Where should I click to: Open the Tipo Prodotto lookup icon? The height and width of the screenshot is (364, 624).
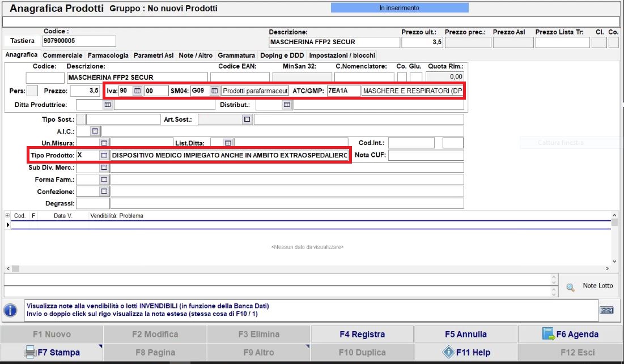pos(104,155)
